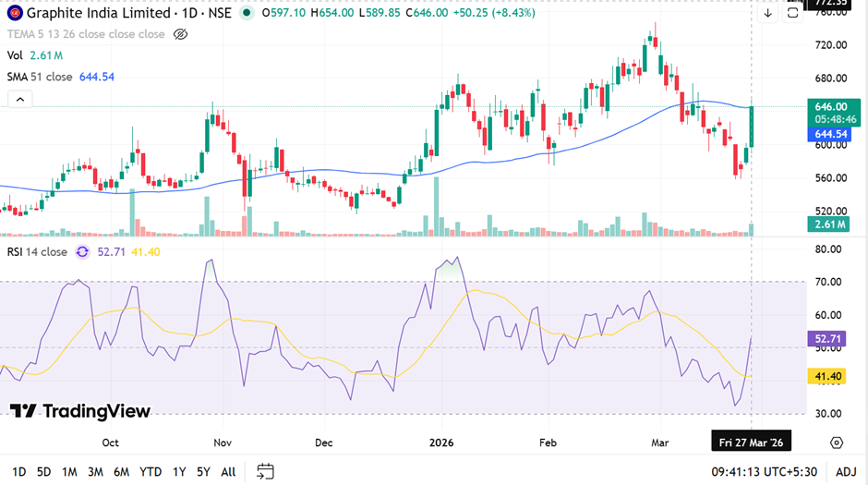
Task: Click the Graphite India company logo icon
Action: (x=13, y=14)
